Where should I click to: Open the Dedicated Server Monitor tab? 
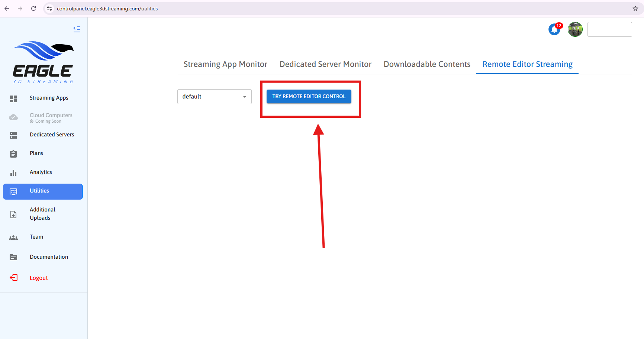(x=325, y=64)
